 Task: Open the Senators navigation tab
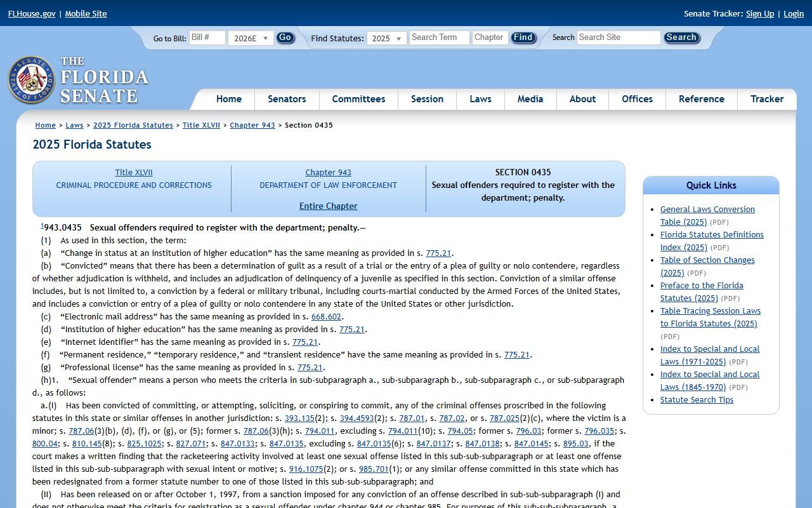287,99
